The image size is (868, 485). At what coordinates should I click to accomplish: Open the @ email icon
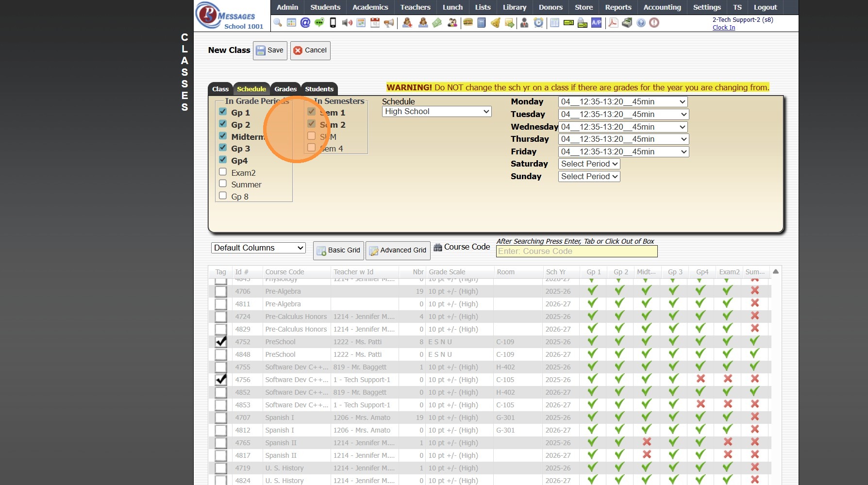coord(305,23)
